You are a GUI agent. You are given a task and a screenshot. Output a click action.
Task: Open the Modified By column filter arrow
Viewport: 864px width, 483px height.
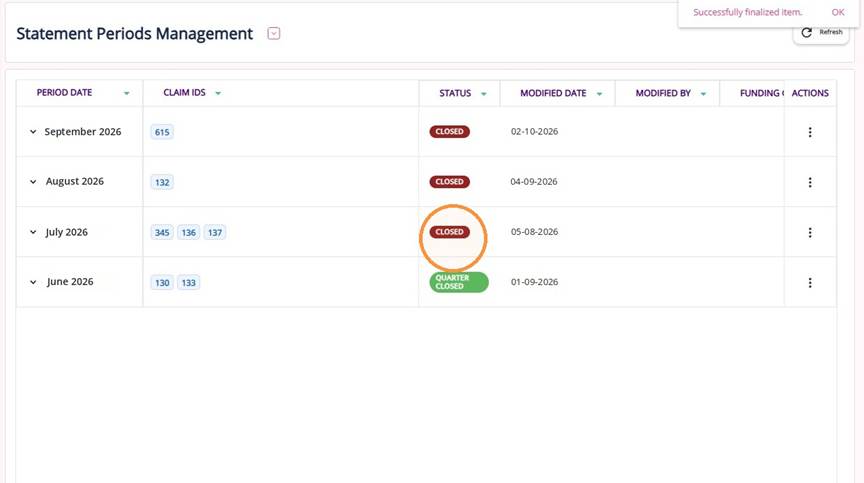[x=703, y=94]
